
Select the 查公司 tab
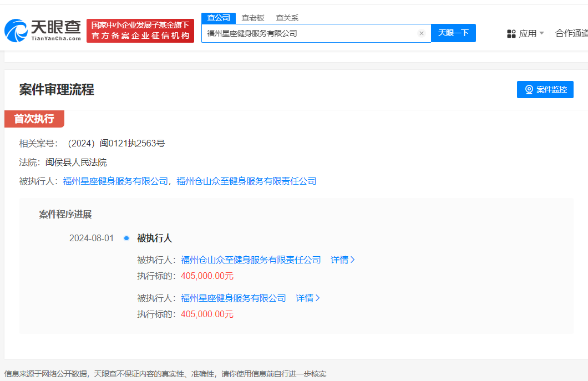(x=218, y=18)
